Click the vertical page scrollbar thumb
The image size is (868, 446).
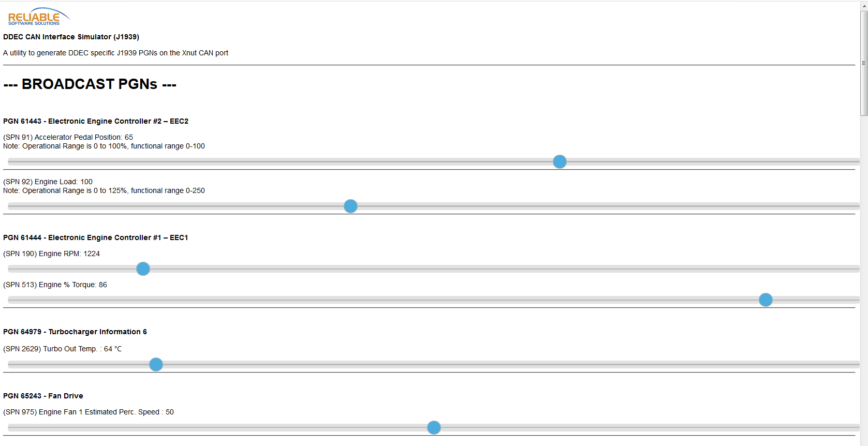click(x=863, y=62)
